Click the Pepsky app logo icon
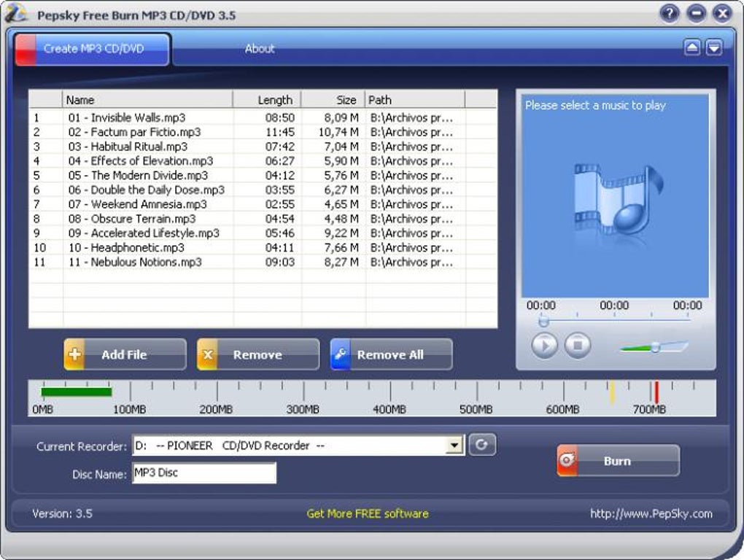This screenshot has height=560, width=744. (x=15, y=13)
